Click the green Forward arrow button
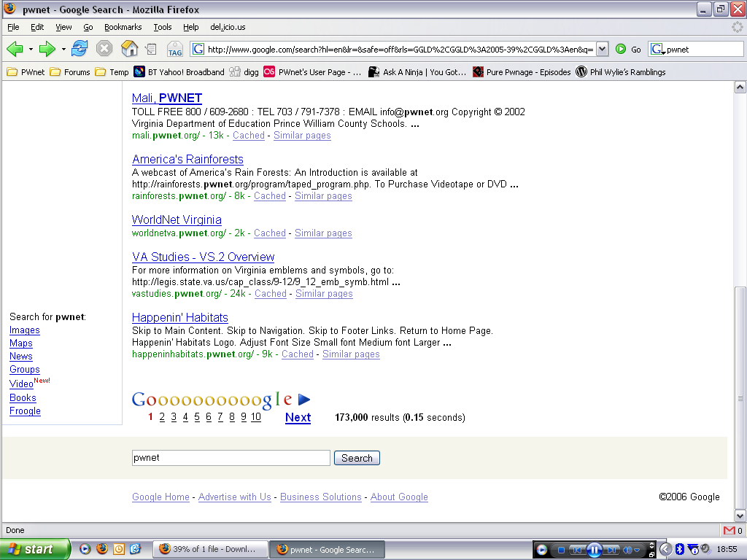 (x=47, y=49)
